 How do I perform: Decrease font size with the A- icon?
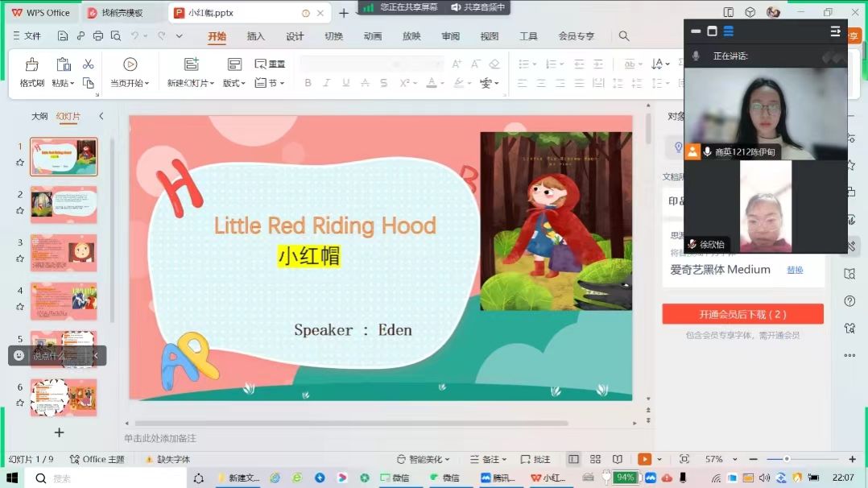coord(476,64)
